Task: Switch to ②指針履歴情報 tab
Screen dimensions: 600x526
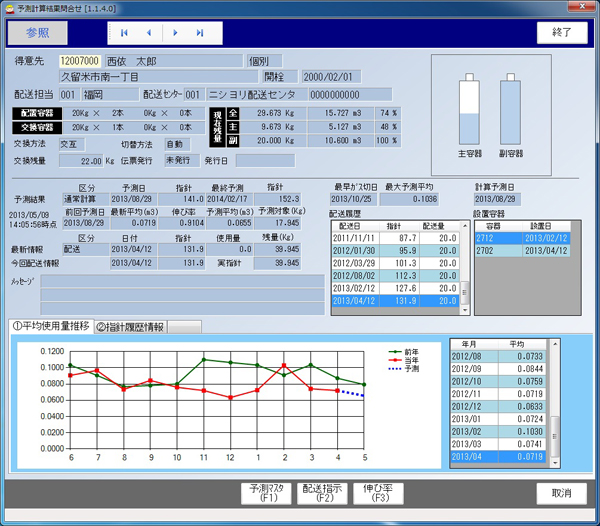Action: (x=130, y=326)
